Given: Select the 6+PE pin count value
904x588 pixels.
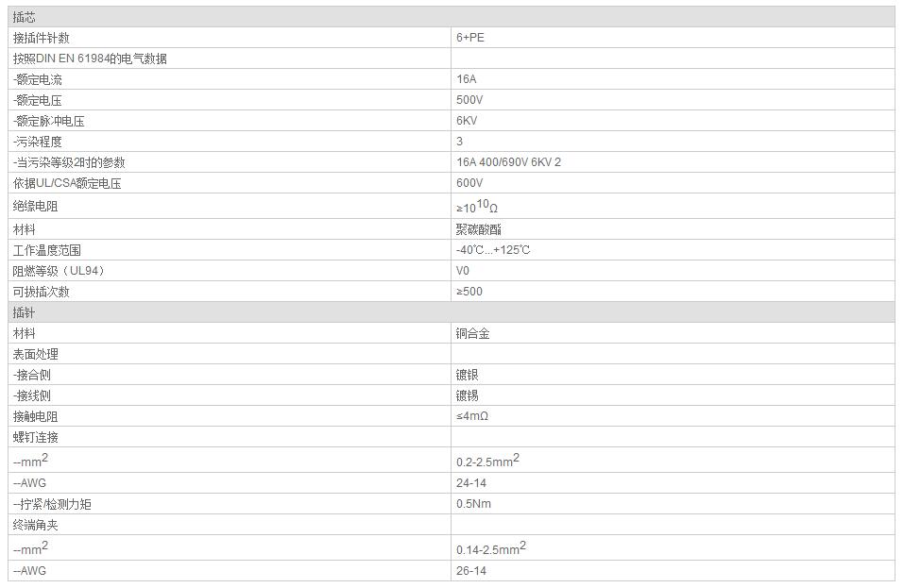Looking at the screenshot, I should pyautogui.click(x=469, y=38).
